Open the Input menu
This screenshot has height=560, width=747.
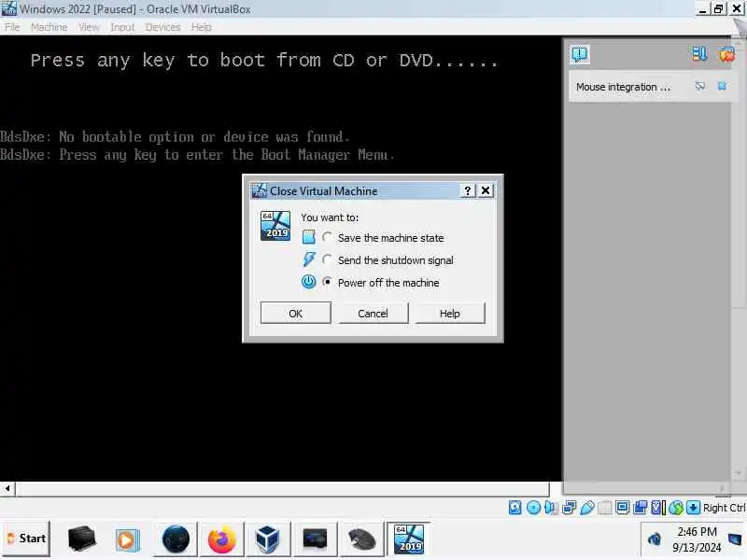[x=122, y=27]
